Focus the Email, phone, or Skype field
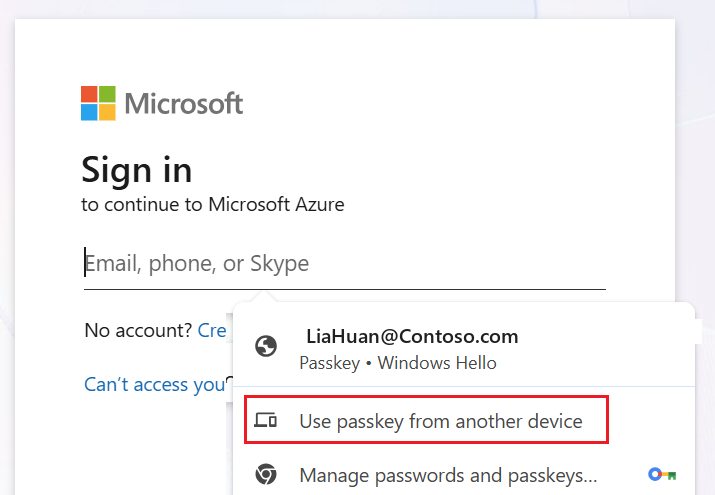The image size is (715, 495). 345,263
